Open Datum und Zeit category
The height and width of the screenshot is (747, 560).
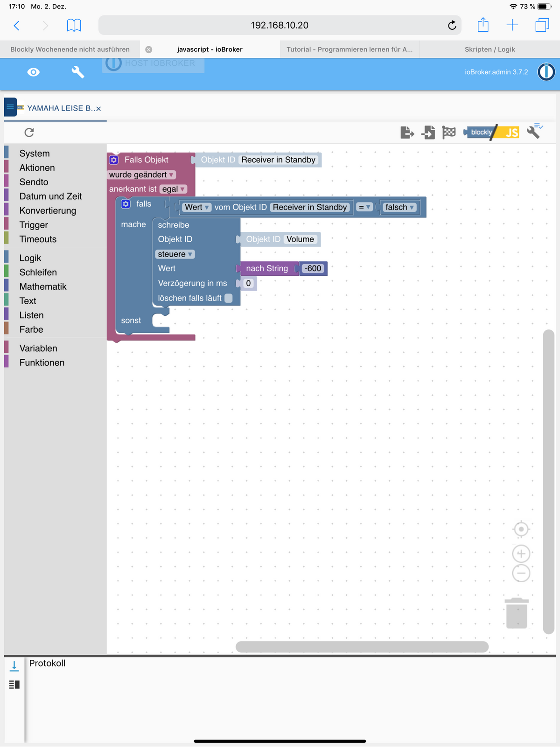pos(51,196)
